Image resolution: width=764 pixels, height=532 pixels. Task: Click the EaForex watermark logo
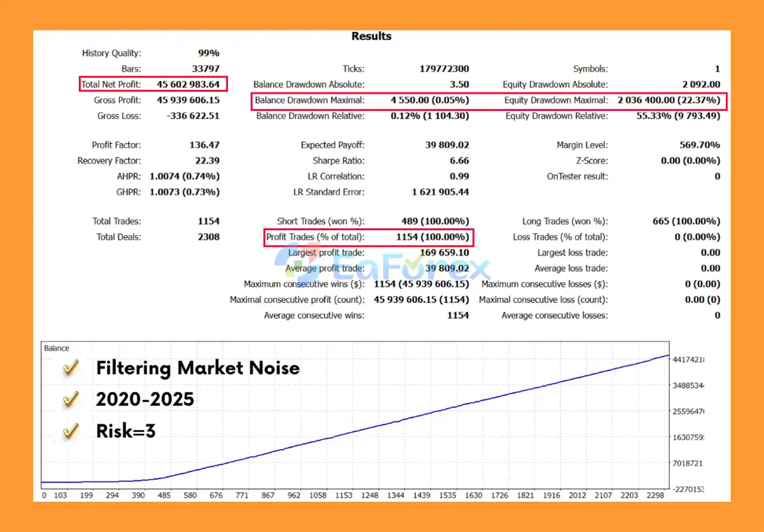pyautogui.click(x=382, y=267)
